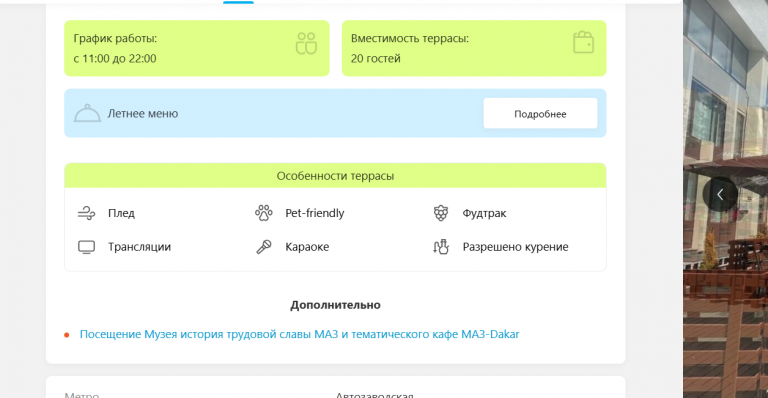
Task: Go to previous photo with left arrow
Action: (x=720, y=195)
